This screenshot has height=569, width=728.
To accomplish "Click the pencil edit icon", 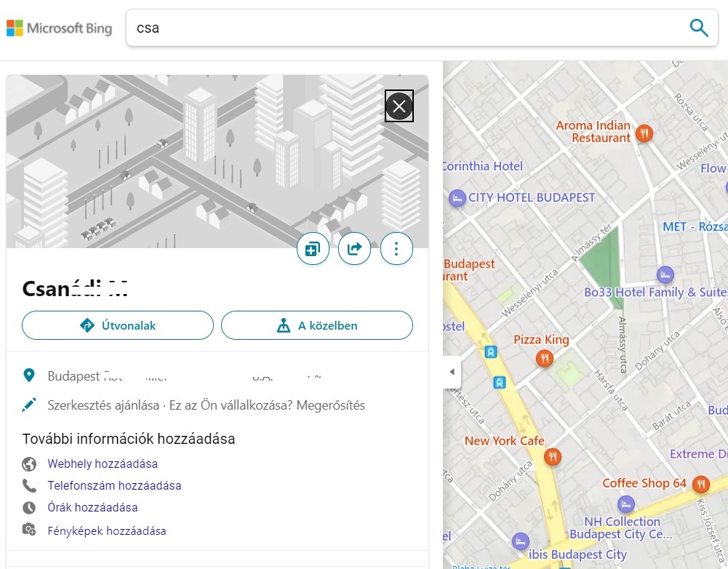I will coord(29,405).
